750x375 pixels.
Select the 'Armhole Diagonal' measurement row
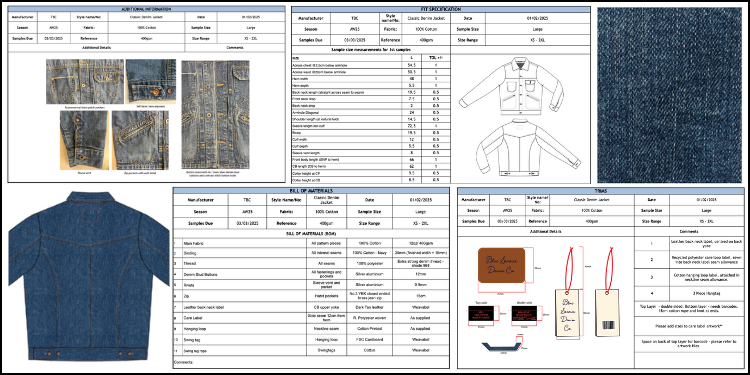click(371, 112)
